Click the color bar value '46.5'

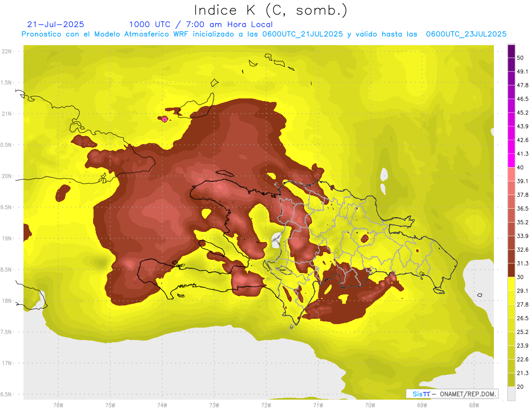pos(523,99)
